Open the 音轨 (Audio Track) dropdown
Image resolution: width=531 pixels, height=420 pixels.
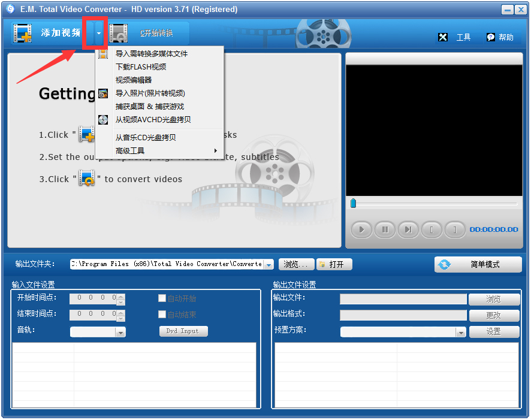(120, 331)
